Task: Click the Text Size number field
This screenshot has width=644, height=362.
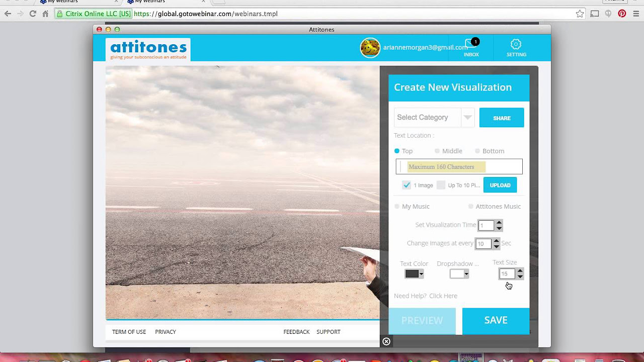Action: tap(507, 274)
